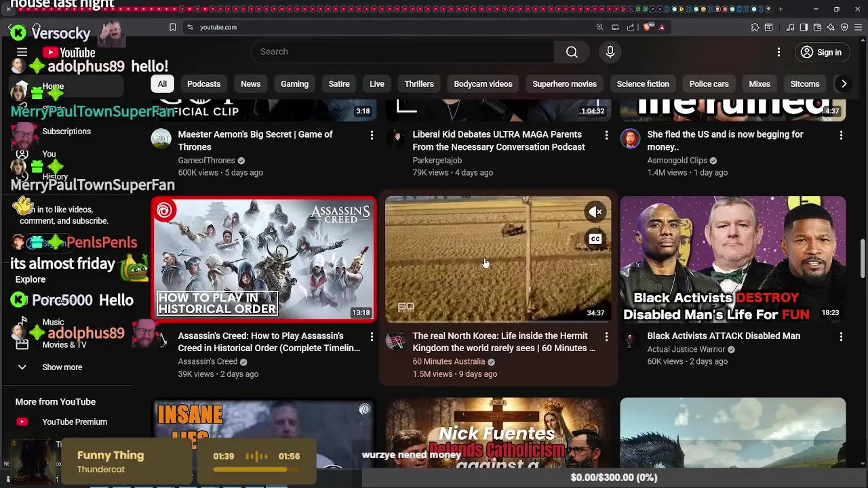
Task: Click the Sign in button
Action: (821, 52)
